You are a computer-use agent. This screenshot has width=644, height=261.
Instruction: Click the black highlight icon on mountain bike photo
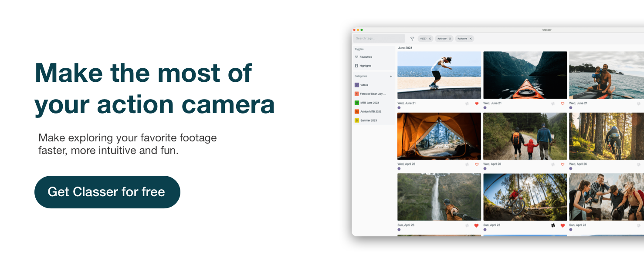click(553, 225)
